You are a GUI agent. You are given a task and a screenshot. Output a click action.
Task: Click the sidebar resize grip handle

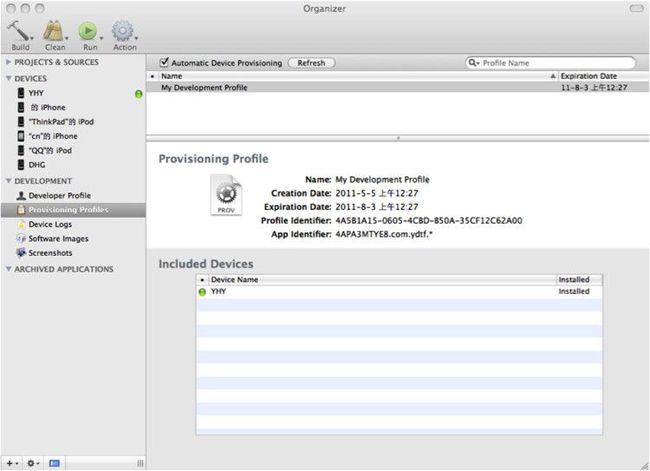pyautogui.click(x=140, y=463)
